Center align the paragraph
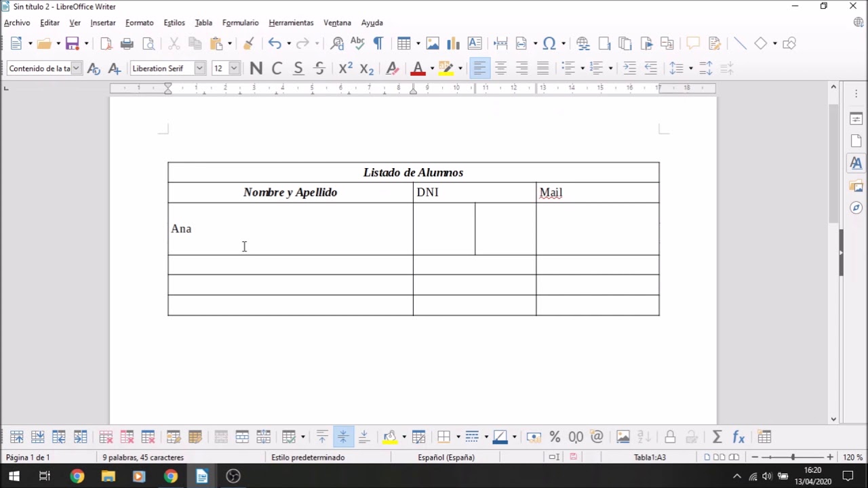 coord(500,68)
